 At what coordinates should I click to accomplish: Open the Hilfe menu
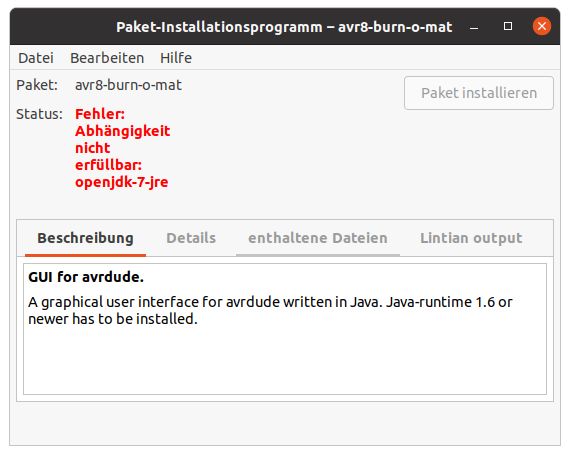tap(176, 58)
